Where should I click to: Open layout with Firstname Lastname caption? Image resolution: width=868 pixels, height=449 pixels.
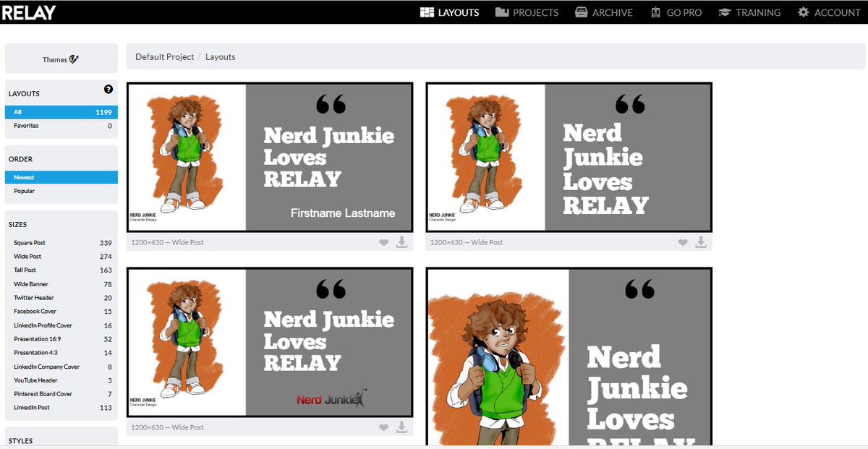[270, 157]
